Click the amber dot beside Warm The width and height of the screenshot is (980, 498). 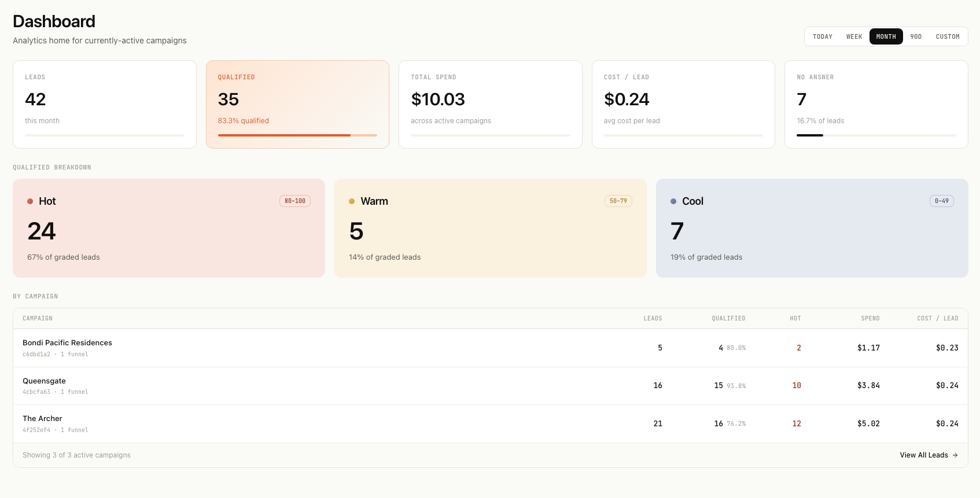[352, 201]
